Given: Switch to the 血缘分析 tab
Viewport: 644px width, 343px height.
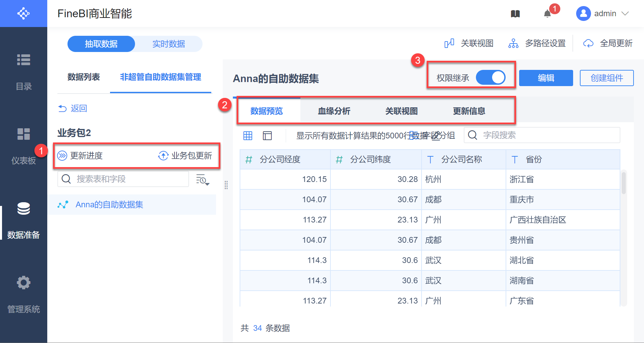Looking at the screenshot, I should [x=334, y=111].
